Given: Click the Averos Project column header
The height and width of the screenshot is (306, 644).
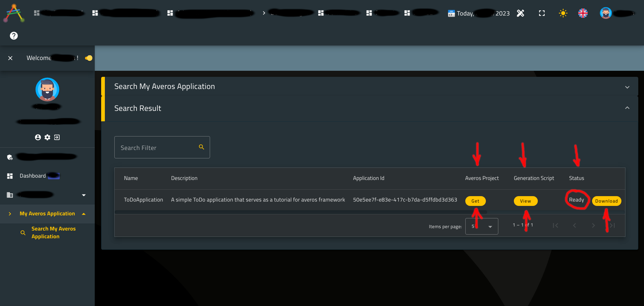Looking at the screenshot, I should pyautogui.click(x=482, y=178).
